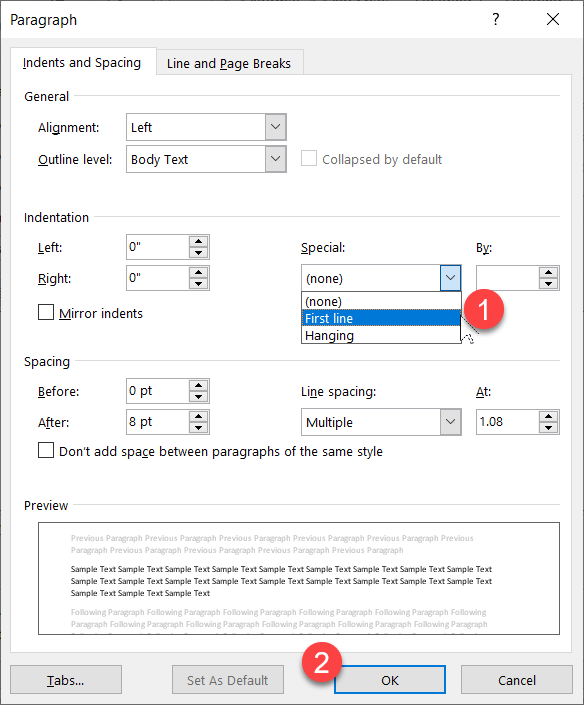The image size is (584, 705).
Task: Click the Before spacing field
Action: click(x=157, y=391)
